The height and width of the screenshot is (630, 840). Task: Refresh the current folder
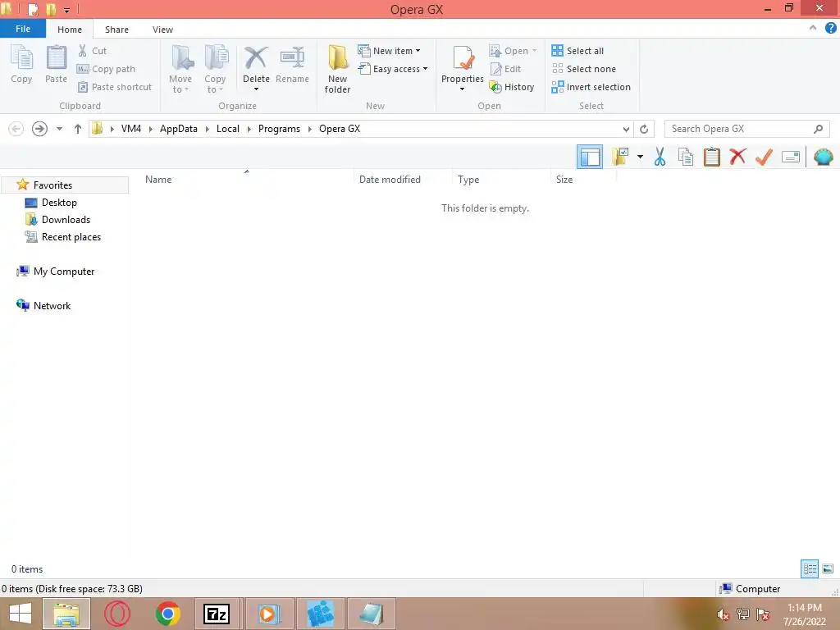click(644, 129)
